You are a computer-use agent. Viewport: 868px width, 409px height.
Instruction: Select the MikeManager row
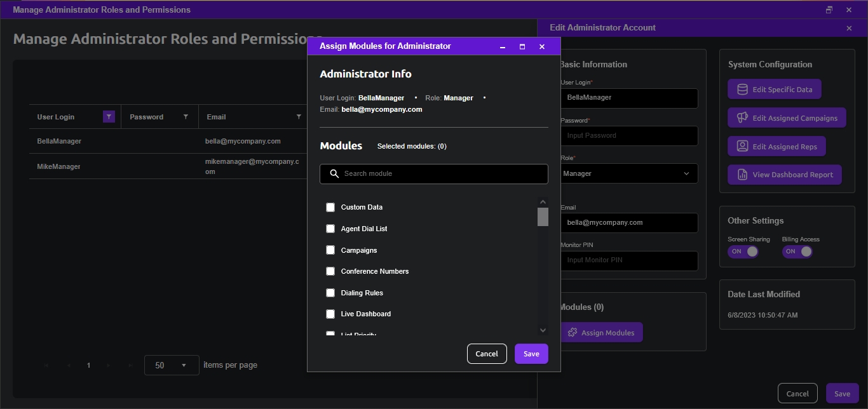168,166
